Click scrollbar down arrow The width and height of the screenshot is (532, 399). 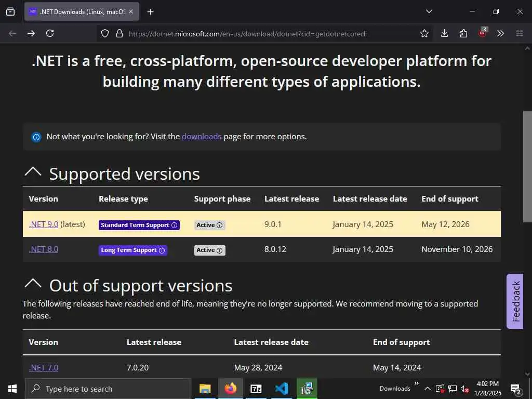pyautogui.click(x=527, y=374)
